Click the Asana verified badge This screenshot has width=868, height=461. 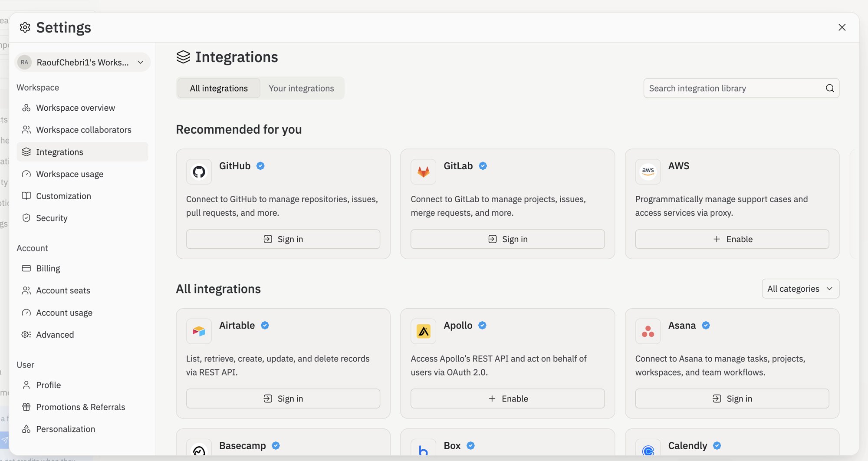[x=706, y=325]
